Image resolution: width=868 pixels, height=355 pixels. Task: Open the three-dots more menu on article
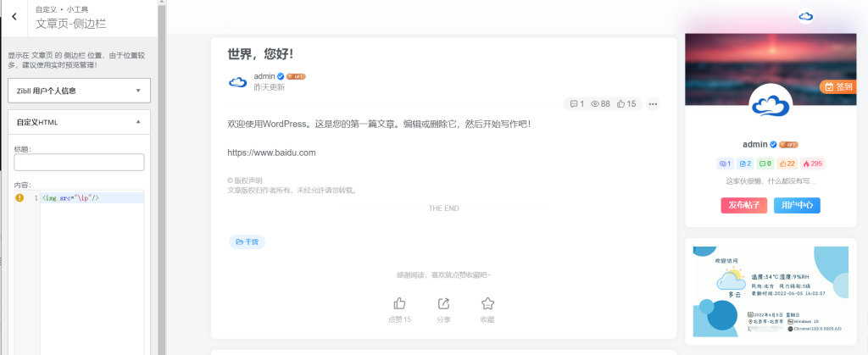[653, 104]
